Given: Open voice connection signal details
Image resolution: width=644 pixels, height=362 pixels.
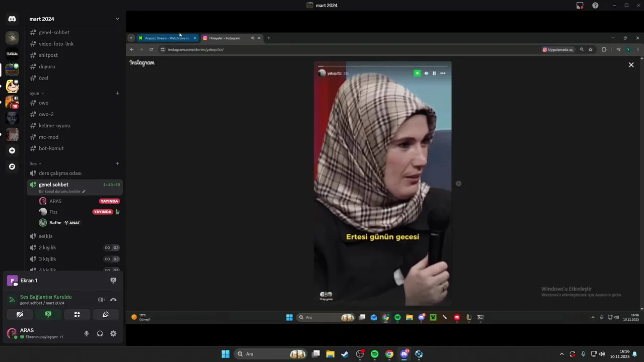Looking at the screenshot, I should coord(12,300).
